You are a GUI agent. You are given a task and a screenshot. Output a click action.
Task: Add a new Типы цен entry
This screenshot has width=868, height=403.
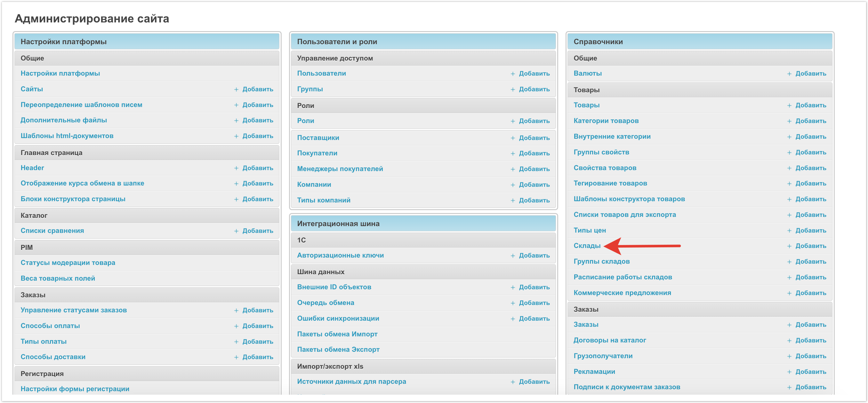point(810,230)
